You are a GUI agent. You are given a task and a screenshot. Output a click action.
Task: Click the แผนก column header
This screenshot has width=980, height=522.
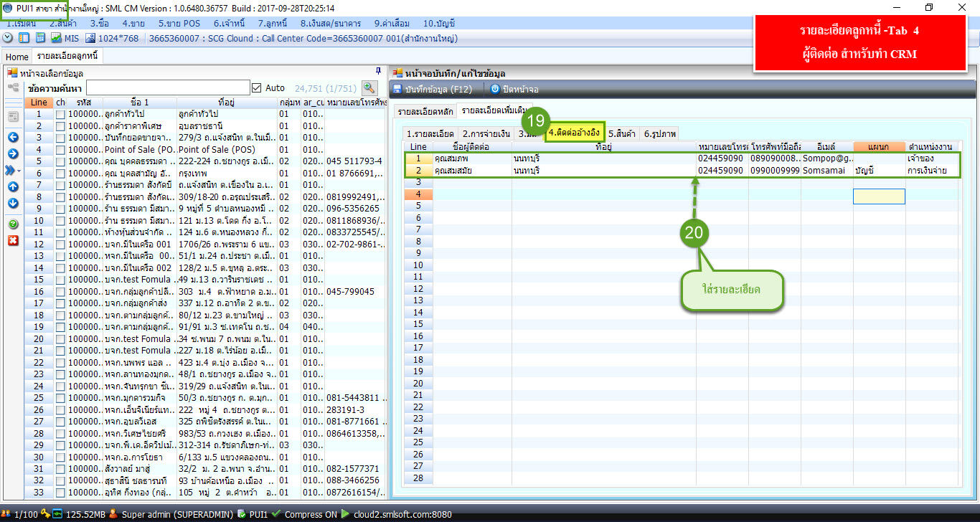tap(879, 146)
